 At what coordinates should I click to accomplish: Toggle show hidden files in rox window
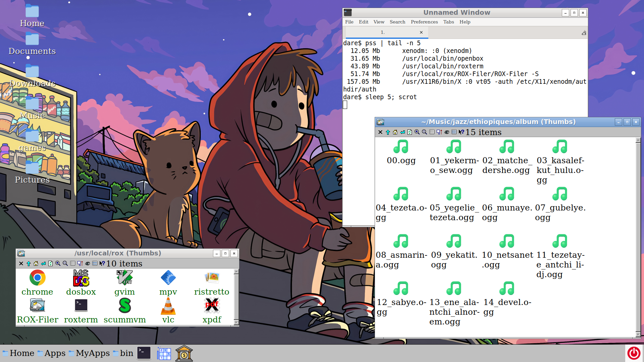pyautogui.click(x=87, y=264)
